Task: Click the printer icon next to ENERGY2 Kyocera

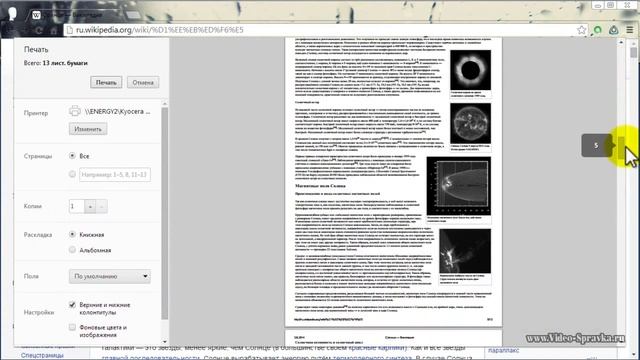Action: point(75,111)
